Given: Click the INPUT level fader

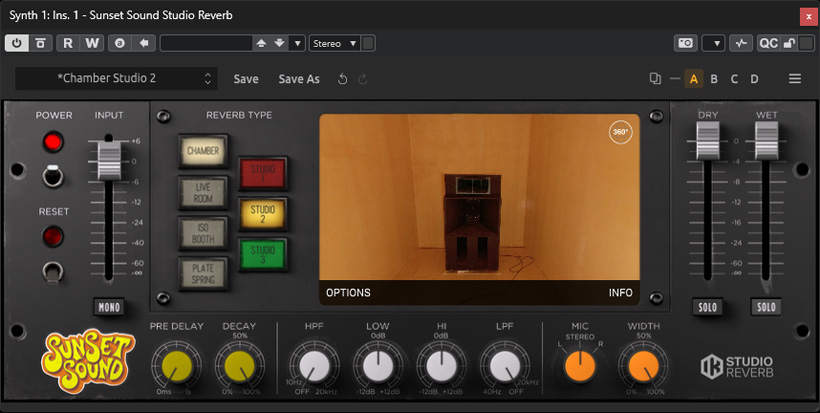Looking at the screenshot, I should point(109,161).
